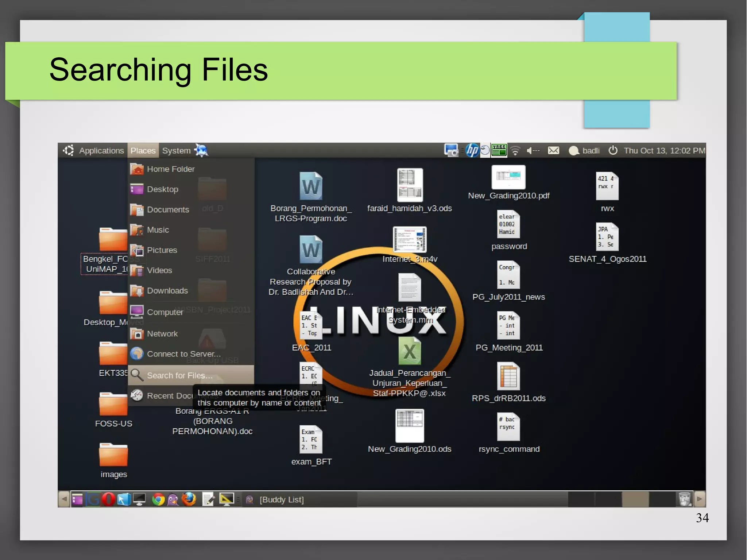Launch Firefox from bottom panel
This screenshot has height=560, width=747.
click(x=189, y=499)
